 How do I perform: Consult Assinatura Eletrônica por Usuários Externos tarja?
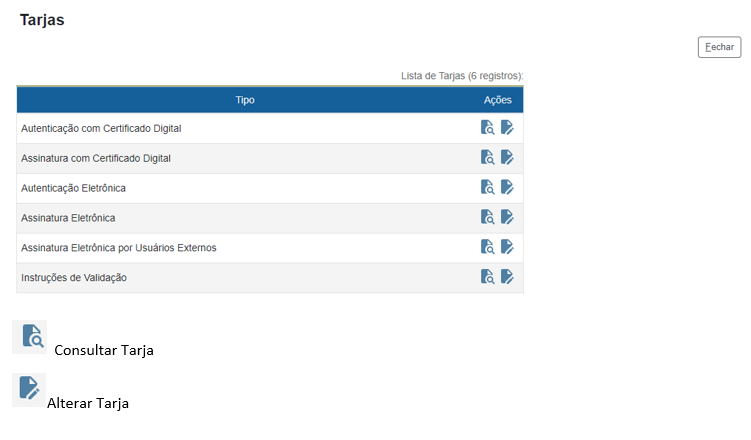click(487, 247)
